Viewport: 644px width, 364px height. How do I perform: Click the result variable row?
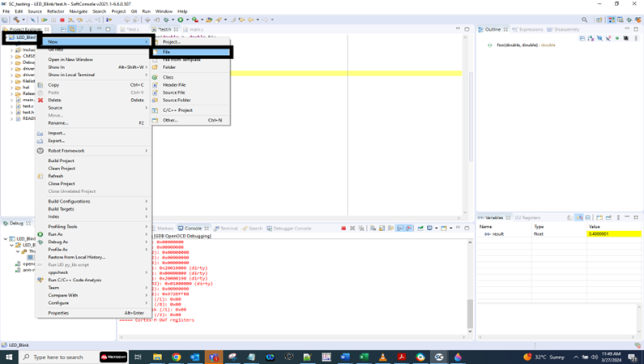tap(559, 234)
